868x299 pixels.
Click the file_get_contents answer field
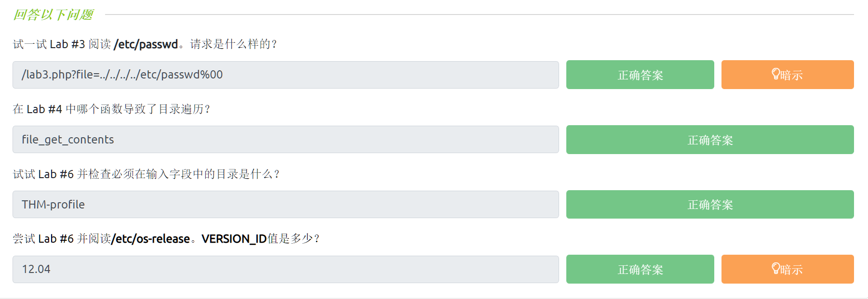tap(285, 140)
